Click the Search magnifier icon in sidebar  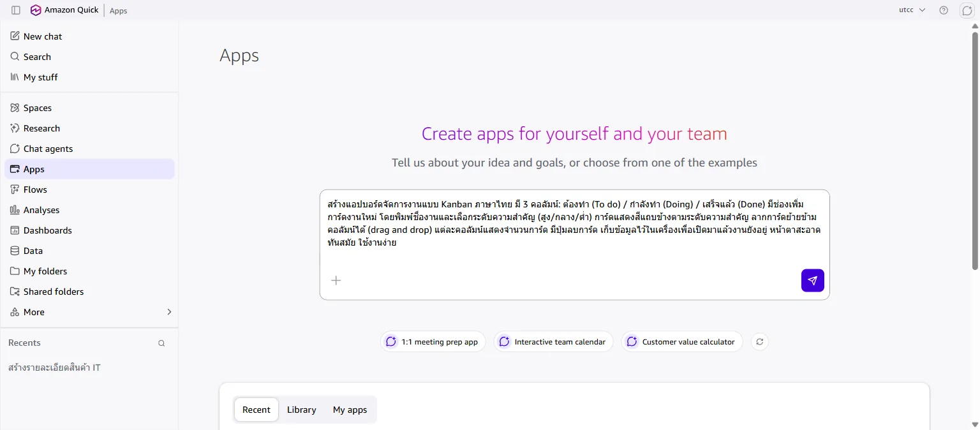(15, 57)
